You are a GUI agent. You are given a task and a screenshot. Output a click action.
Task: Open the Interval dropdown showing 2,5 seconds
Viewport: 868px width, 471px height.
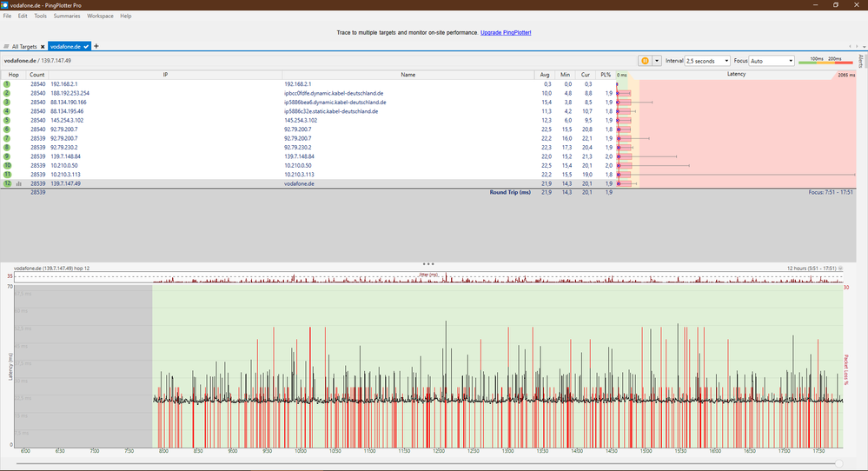point(708,61)
